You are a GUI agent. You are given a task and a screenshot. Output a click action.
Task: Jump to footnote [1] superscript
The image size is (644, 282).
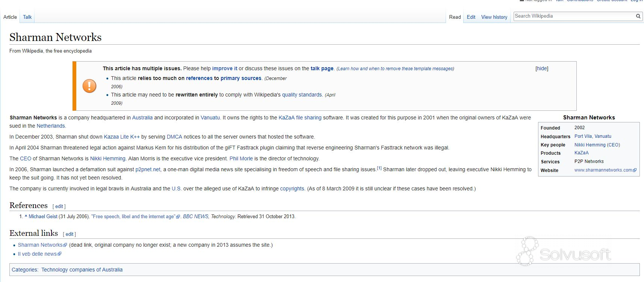[x=379, y=168]
